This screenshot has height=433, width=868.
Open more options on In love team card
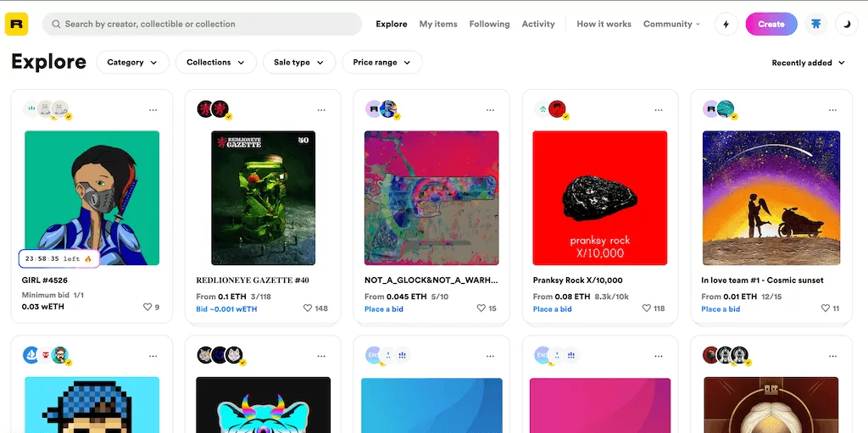(832, 110)
